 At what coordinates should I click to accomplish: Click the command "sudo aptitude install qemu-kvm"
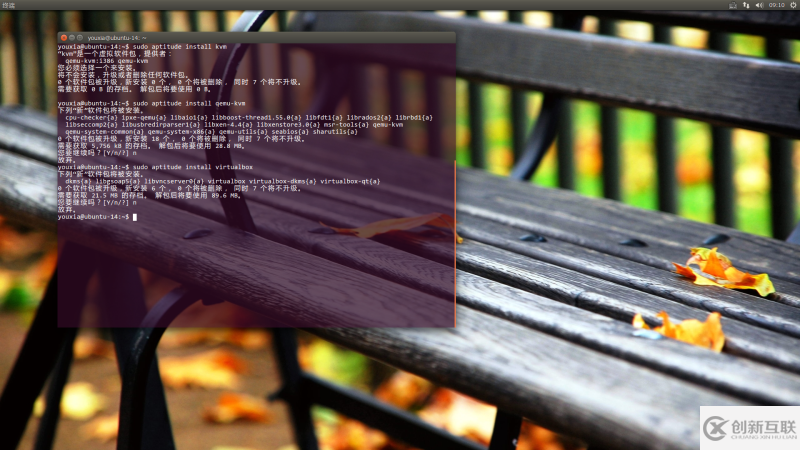[x=189, y=103]
